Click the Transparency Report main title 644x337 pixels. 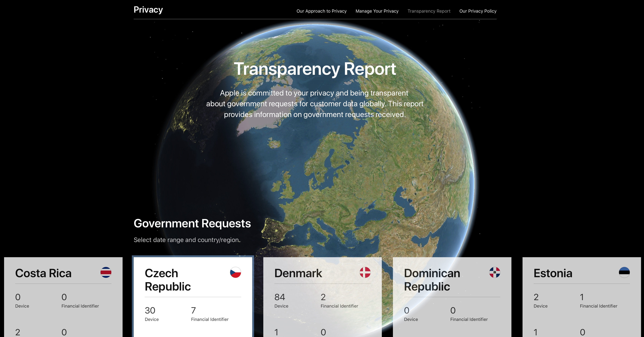point(315,69)
